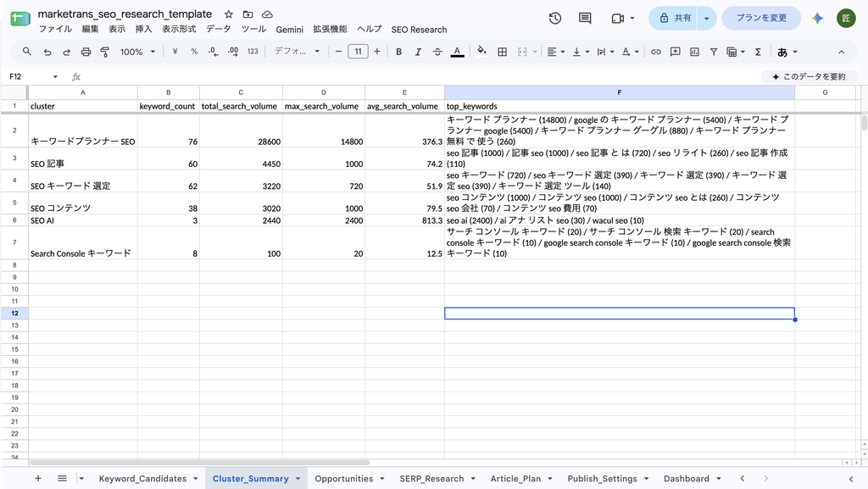Select column F header

coord(620,92)
